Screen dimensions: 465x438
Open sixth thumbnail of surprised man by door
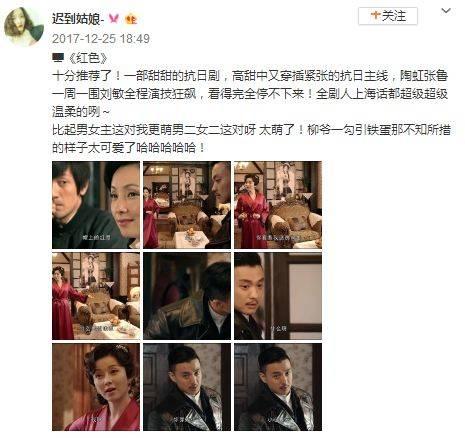pos(278,296)
